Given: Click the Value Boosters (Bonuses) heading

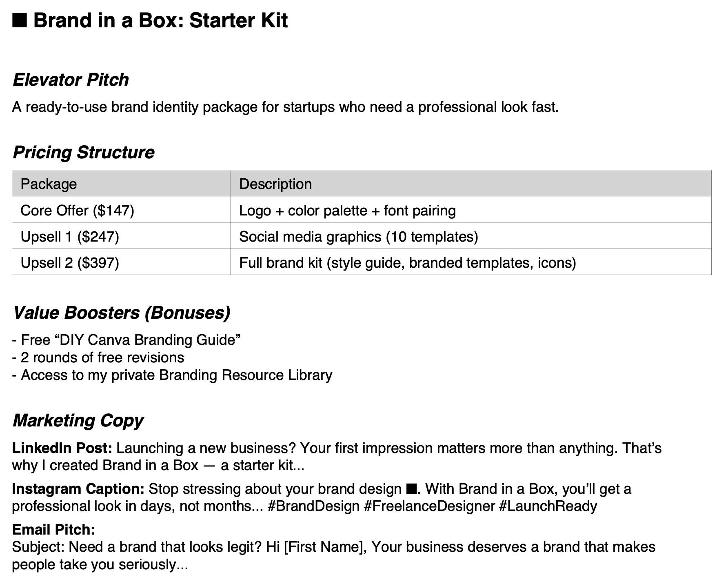Looking at the screenshot, I should (x=122, y=313).
